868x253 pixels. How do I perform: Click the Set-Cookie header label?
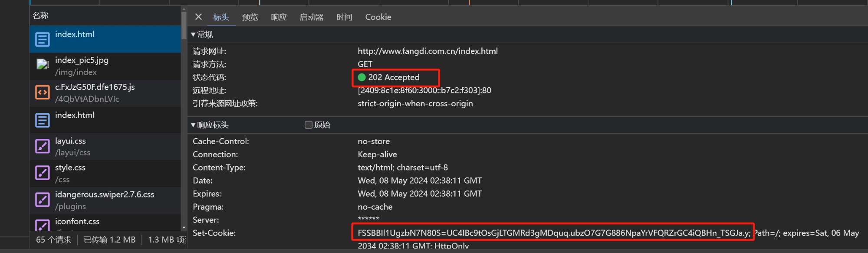pos(214,233)
